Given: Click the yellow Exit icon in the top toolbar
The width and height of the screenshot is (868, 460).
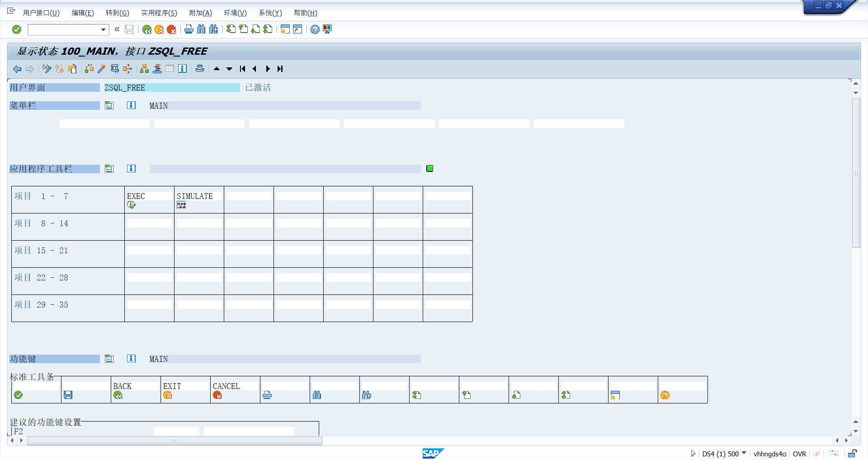Looking at the screenshot, I should click(x=159, y=29).
